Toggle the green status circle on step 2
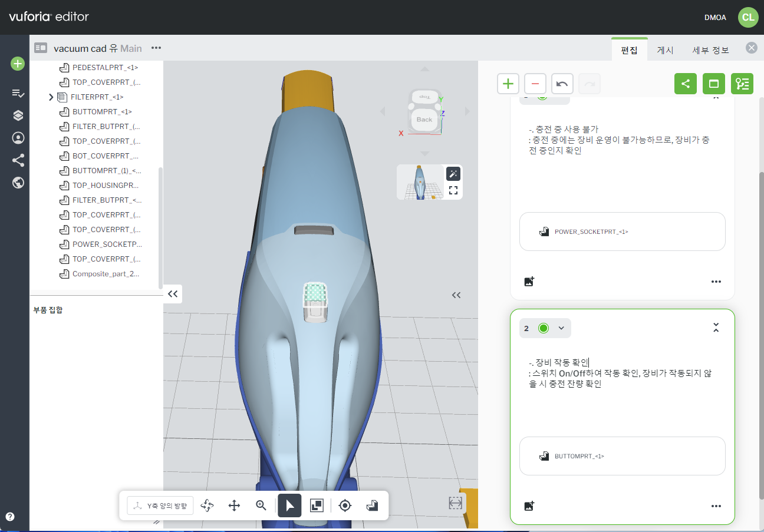This screenshot has height=532, width=764. coord(544,328)
